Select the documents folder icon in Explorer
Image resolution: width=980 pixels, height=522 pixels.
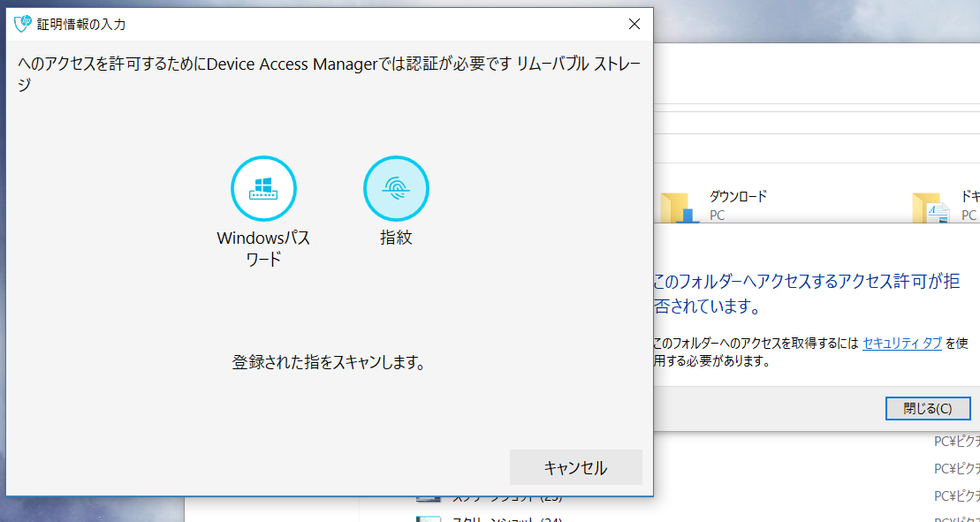(931, 206)
